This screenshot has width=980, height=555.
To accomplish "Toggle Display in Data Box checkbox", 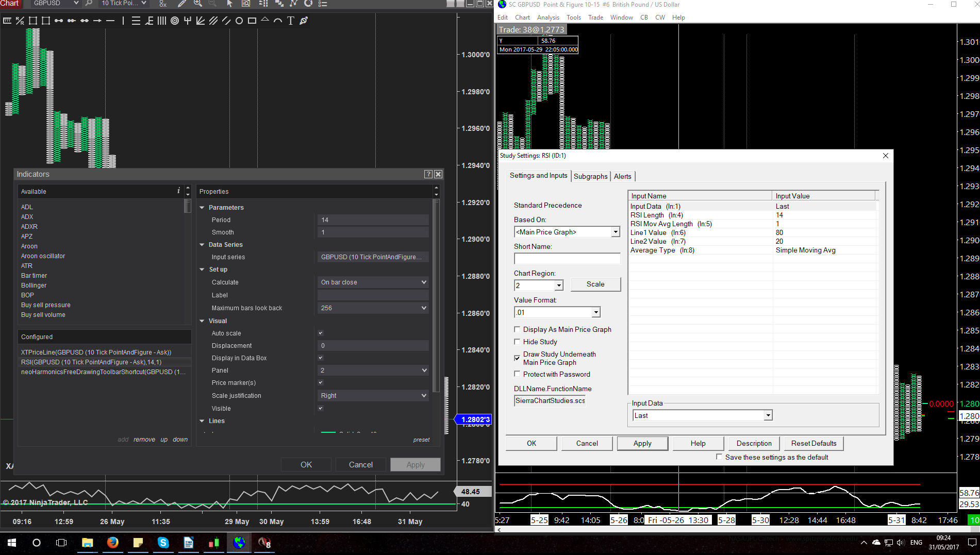I will pyautogui.click(x=321, y=358).
